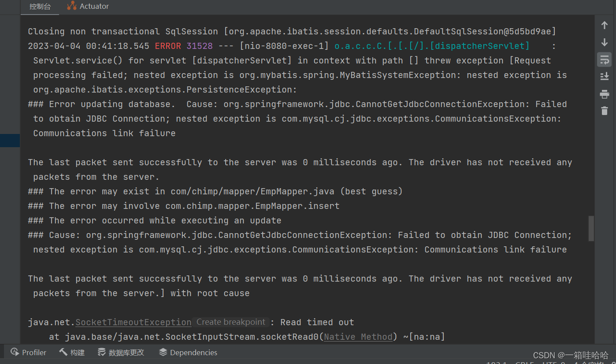Viewport: 616px width, 364px height.
Task: Clear console with the trash icon
Action: (x=605, y=111)
